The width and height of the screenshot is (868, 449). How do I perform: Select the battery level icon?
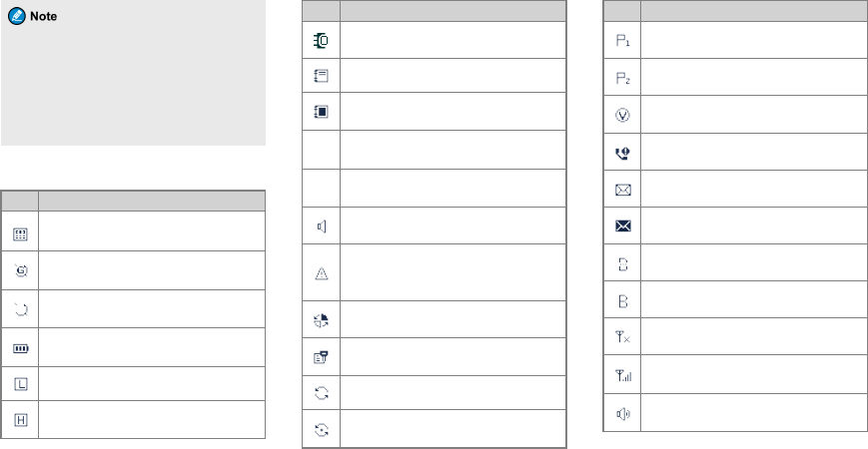pos(21,348)
